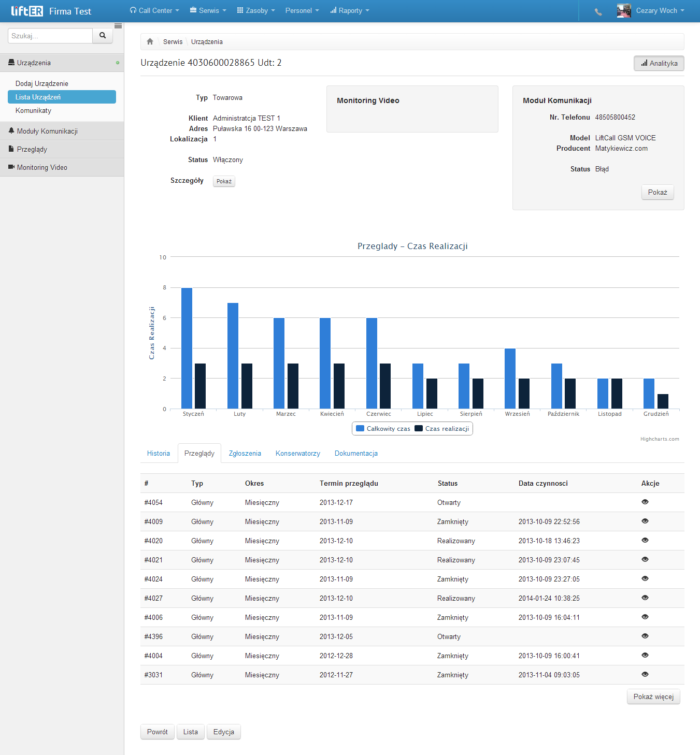Switch to the Historia tab
700x755 pixels.
tap(159, 453)
